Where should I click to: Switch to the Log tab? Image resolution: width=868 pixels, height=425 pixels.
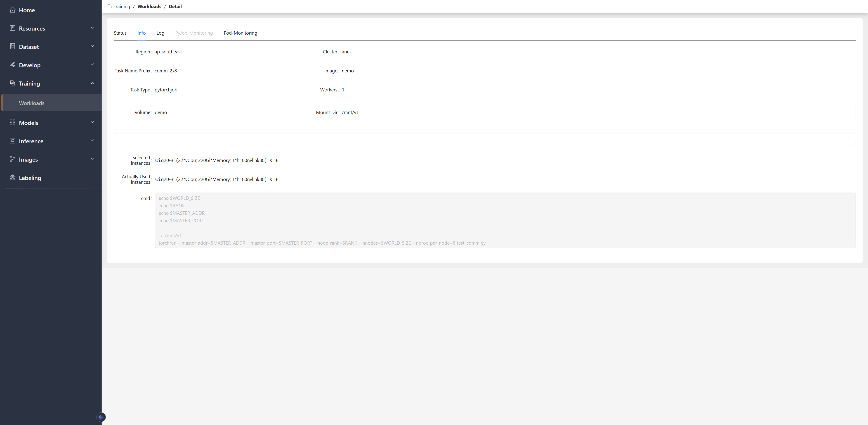(x=160, y=33)
